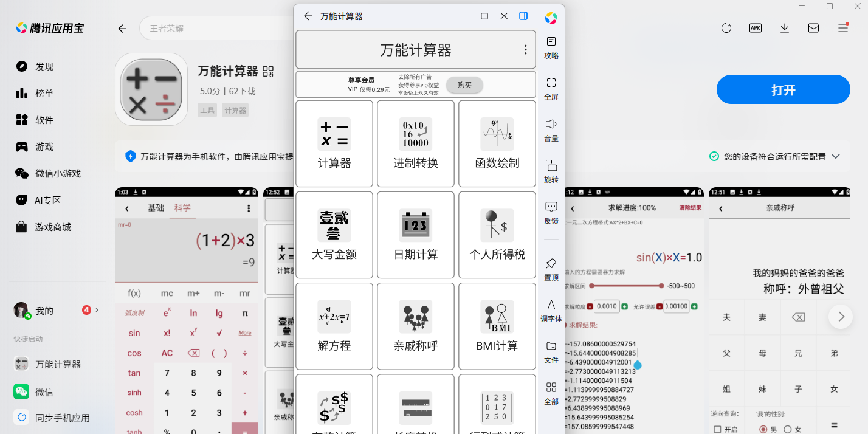Open the equation solver screenshot thumbnail
Image resolution: width=868 pixels, height=434 pixels.
point(634,311)
